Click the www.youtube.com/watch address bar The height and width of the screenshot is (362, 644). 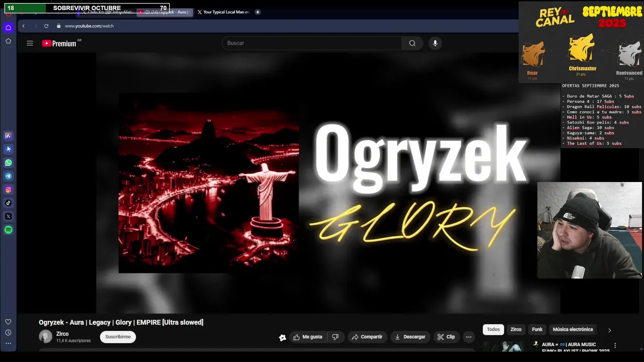[x=89, y=26]
